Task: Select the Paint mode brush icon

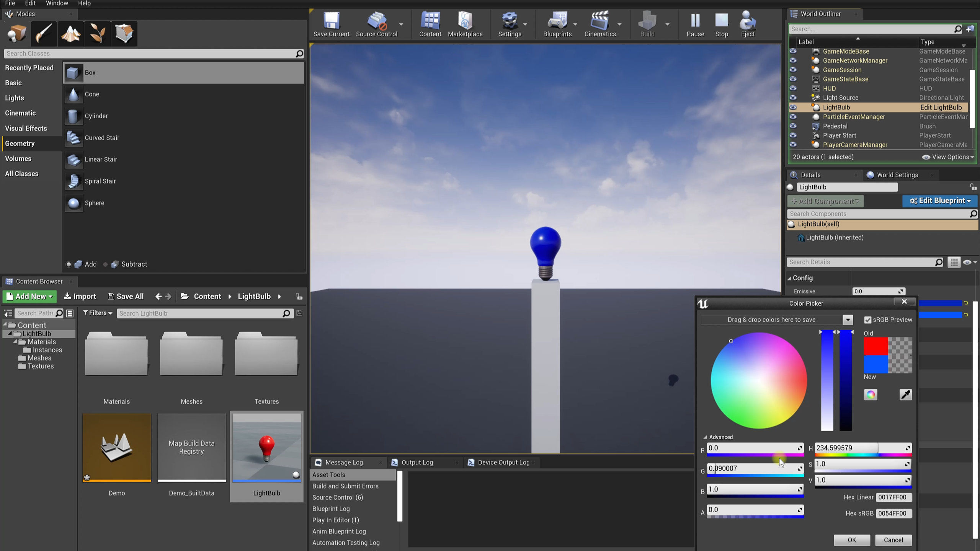Action: (44, 34)
